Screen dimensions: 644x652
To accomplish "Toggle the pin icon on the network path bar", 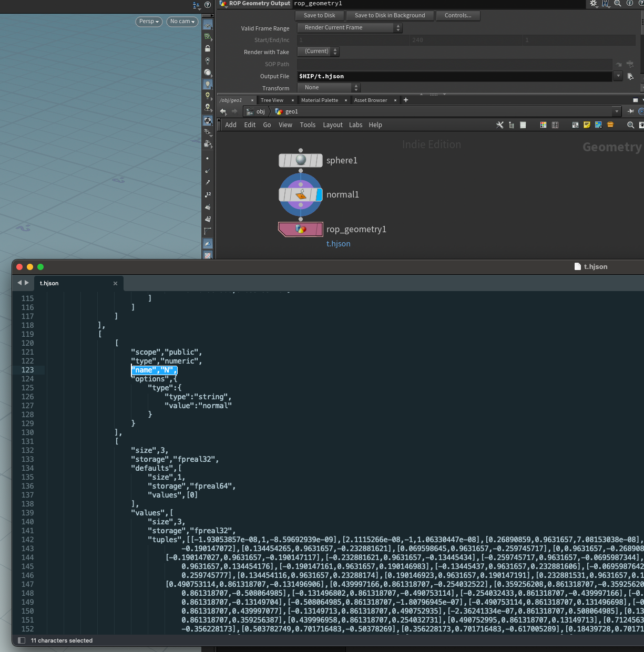I will pos(630,111).
